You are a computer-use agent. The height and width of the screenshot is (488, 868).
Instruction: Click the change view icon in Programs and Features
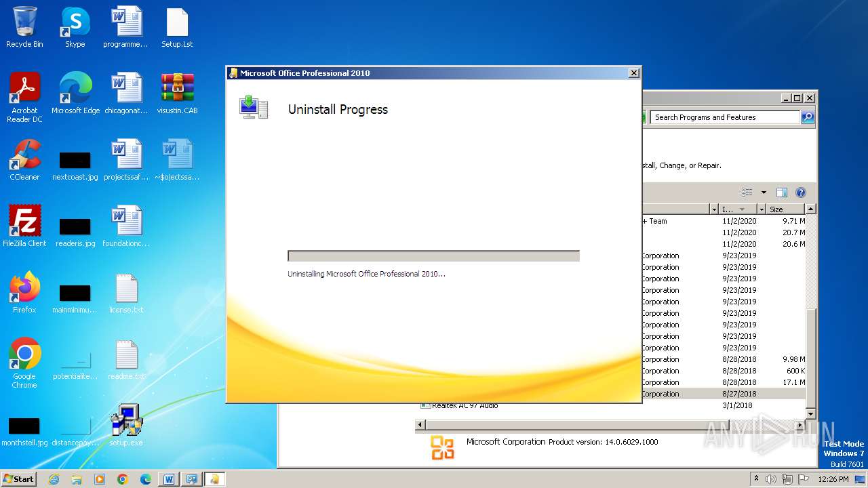click(x=747, y=192)
